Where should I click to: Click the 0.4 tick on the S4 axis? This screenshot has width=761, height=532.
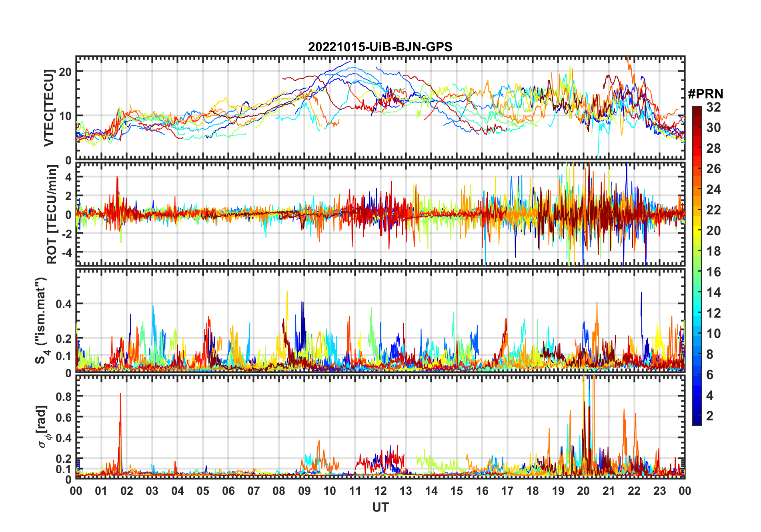click(x=64, y=304)
